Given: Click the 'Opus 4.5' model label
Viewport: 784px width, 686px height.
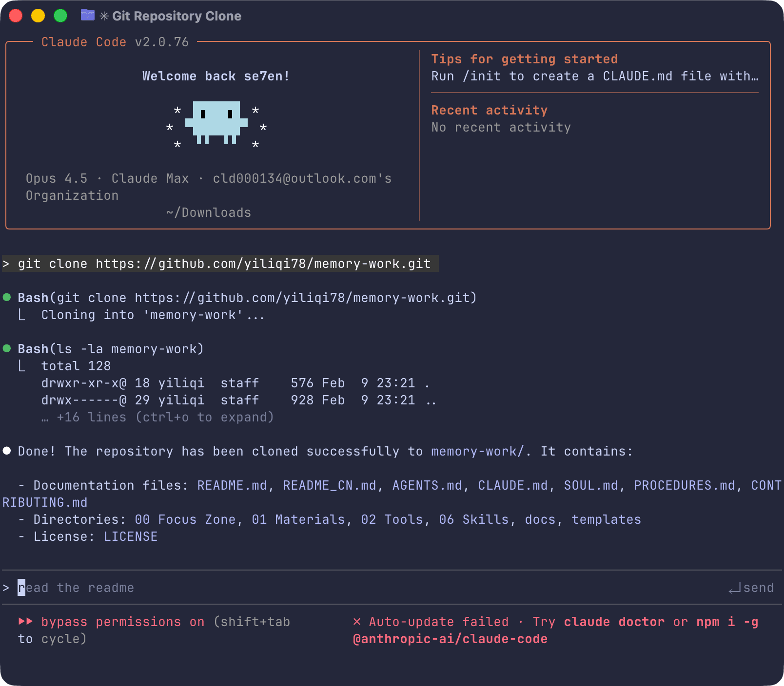Looking at the screenshot, I should point(57,179).
